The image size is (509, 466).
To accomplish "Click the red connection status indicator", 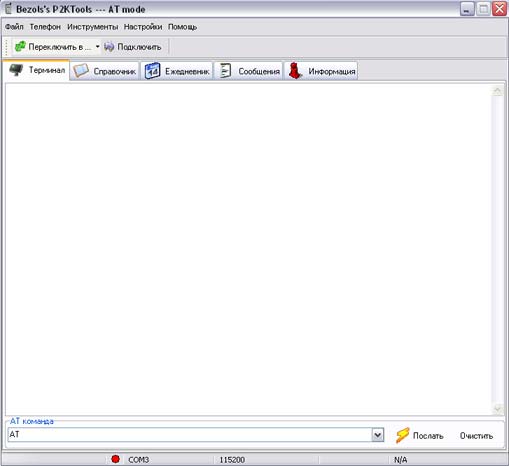I will [115, 459].
